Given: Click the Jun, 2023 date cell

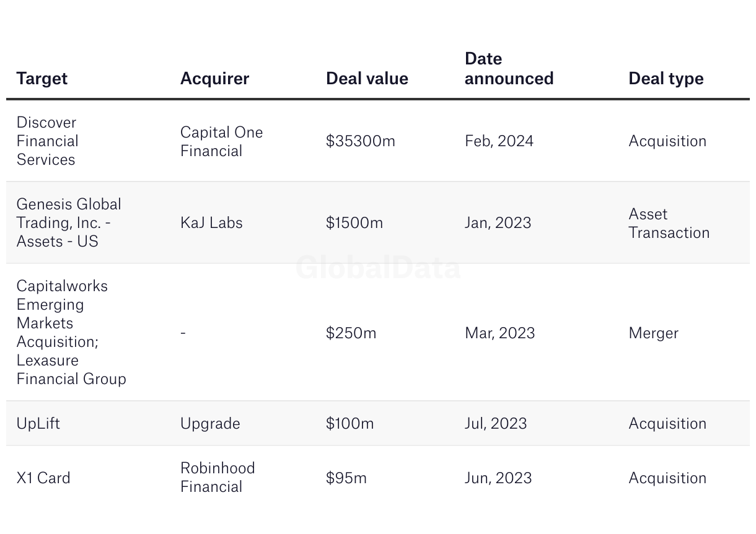Looking at the screenshot, I should tap(498, 478).
